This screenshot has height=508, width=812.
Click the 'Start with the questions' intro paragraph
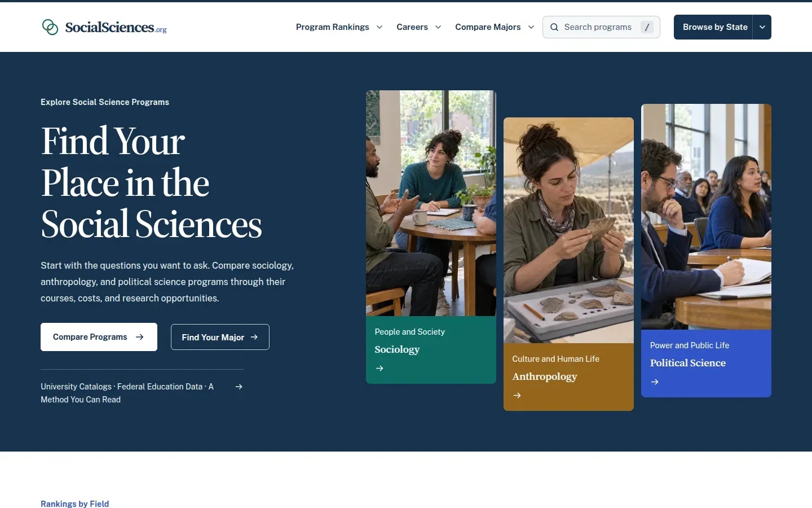[167, 282]
